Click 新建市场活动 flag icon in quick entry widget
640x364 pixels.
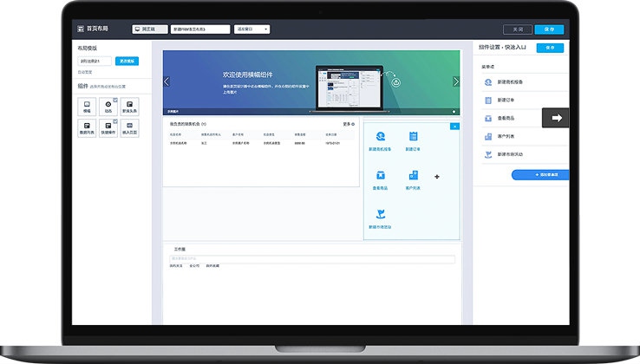click(381, 214)
